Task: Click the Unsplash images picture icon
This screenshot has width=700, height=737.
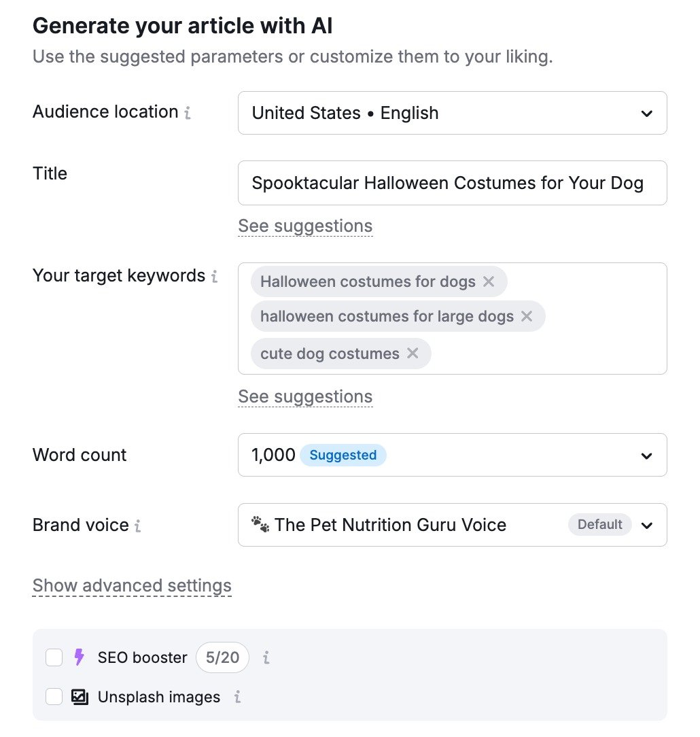Action: (81, 697)
